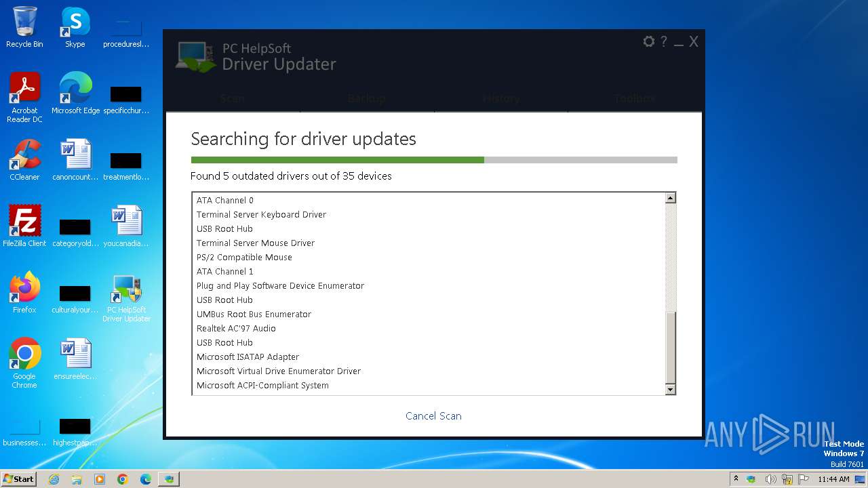Image resolution: width=868 pixels, height=488 pixels.
Task: Select ATA Channel 1 row
Action: click(429, 272)
